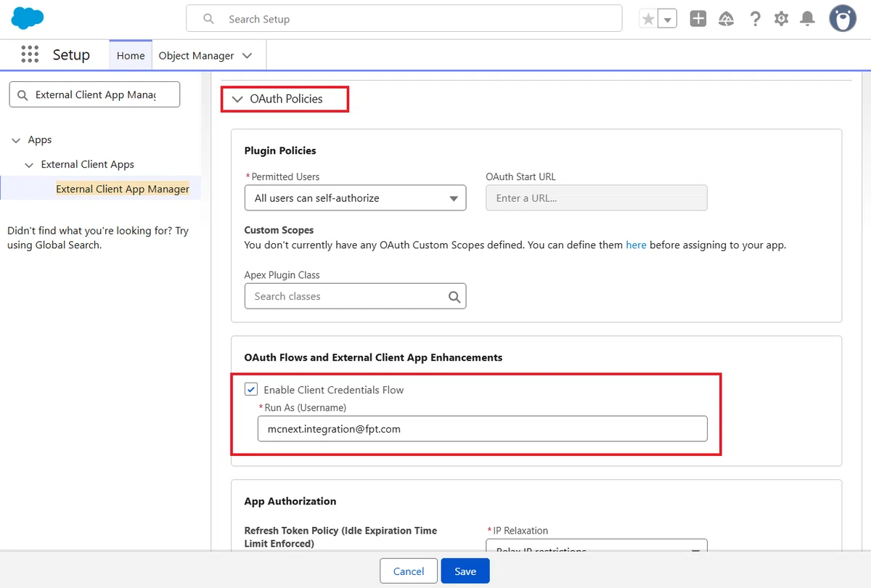
Task: Click the 'Didn't find what you're looking for?' text
Action: point(98,237)
